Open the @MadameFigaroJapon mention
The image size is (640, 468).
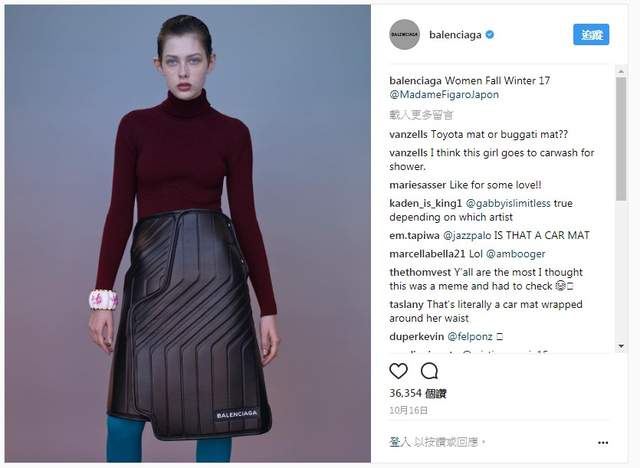[x=444, y=95]
